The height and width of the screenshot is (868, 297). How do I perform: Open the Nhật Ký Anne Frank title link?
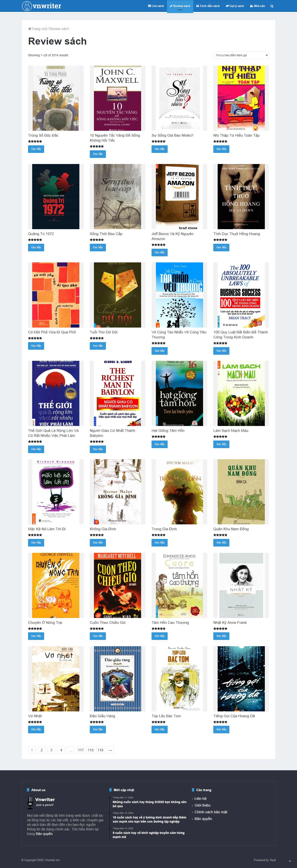pyautogui.click(x=230, y=622)
